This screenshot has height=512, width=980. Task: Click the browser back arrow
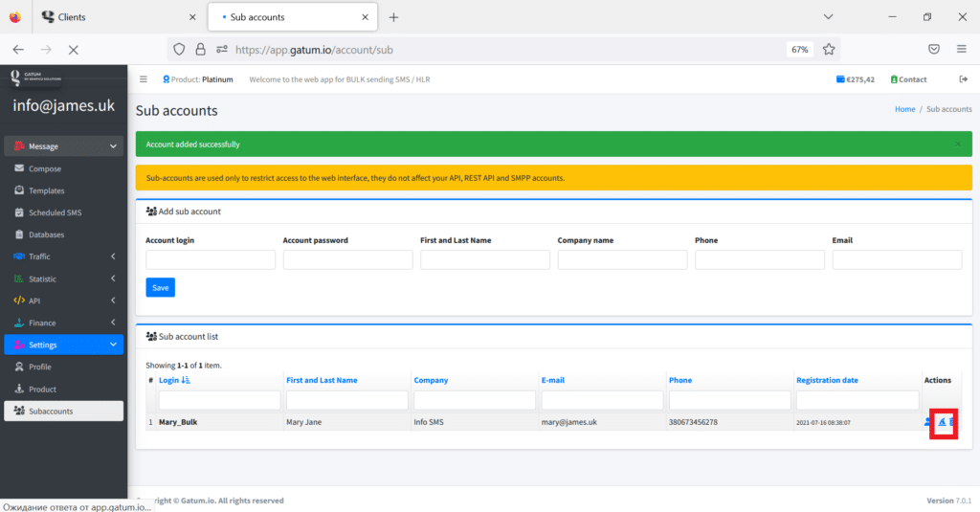[x=18, y=50]
